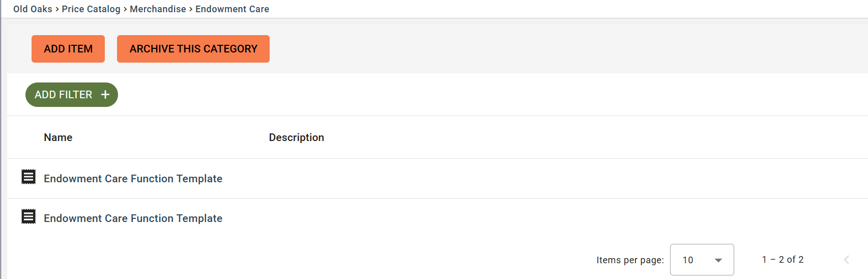The image size is (868, 279).
Task: Go to Price Catalog breadcrumb link
Action: click(91, 9)
